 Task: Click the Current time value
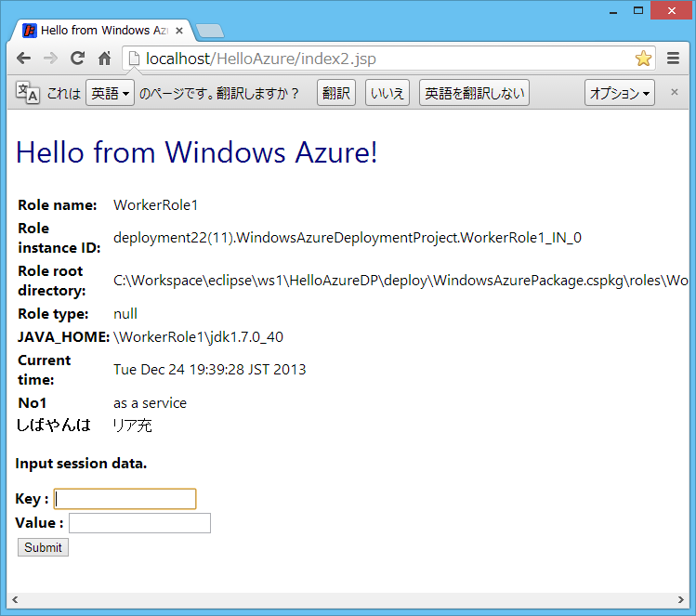[x=209, y=369]
